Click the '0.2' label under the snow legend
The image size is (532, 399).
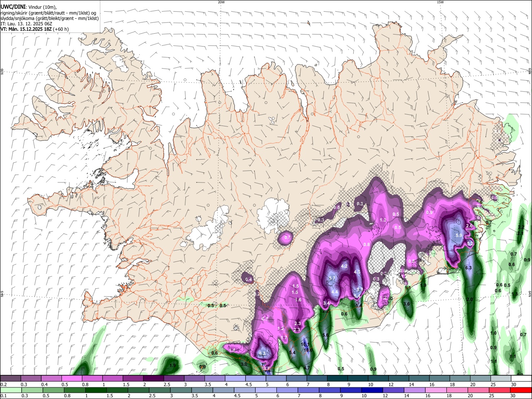(x=3, y=384)
